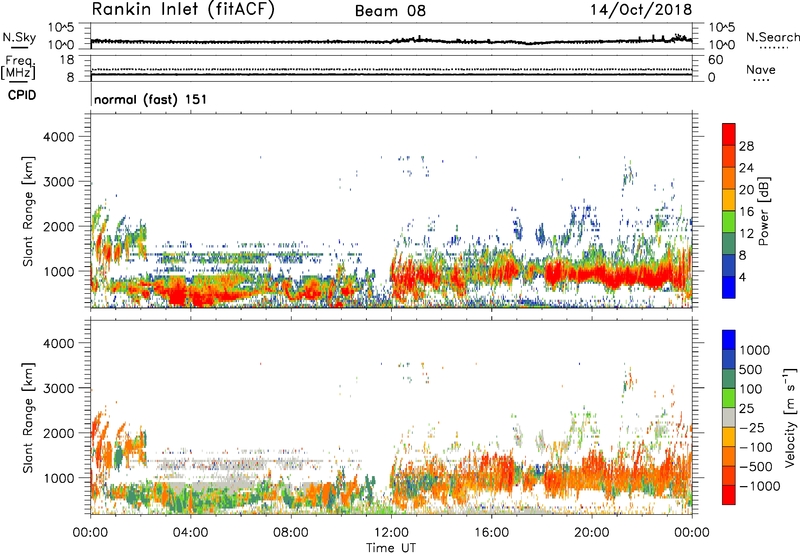Select the "3000" tick on the power panel

click(58, 182)
